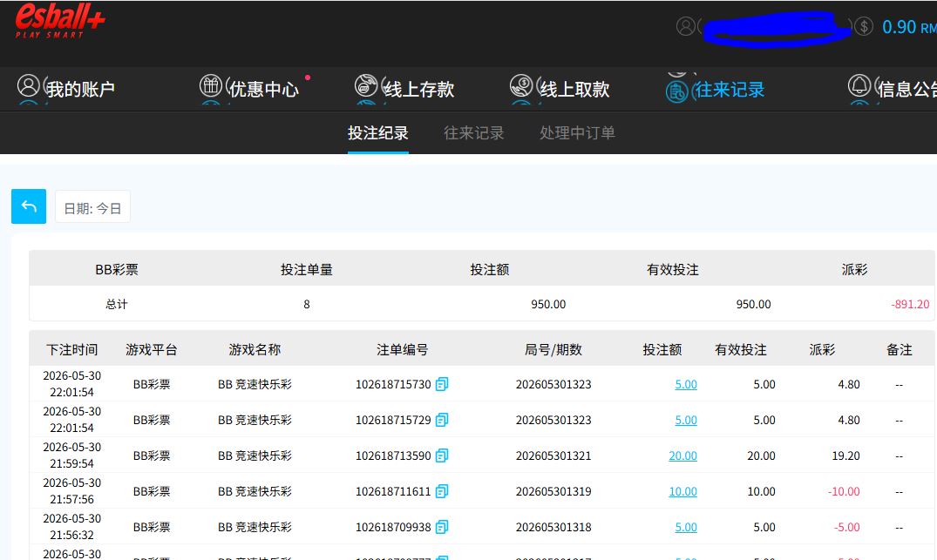Open 5.00 bet link for 102618715730
Screen dimensions: 937x560
click(x=686, y=384)
